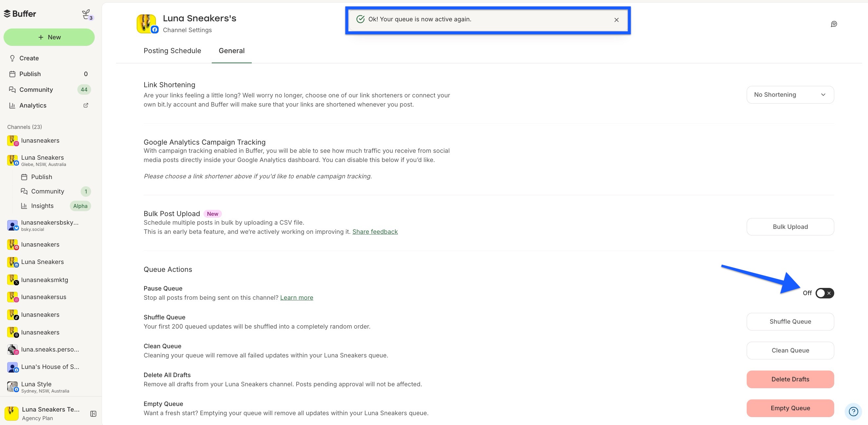This screenshot has height=425, width=868.
Task: Click the Luna Sneakers channel avatar in header
Action: (x=147, y=24)
